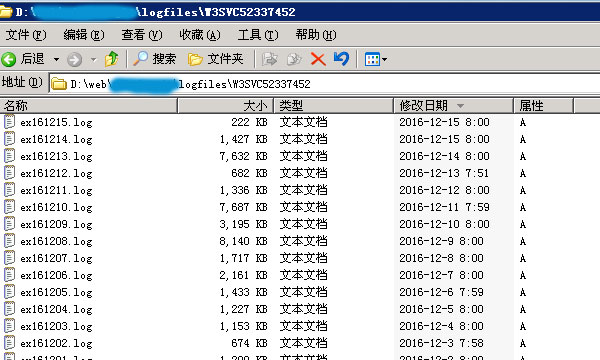Click the document icon of ex161210.log
Viewport: 600px width, 360px height.
pos(10,207)
